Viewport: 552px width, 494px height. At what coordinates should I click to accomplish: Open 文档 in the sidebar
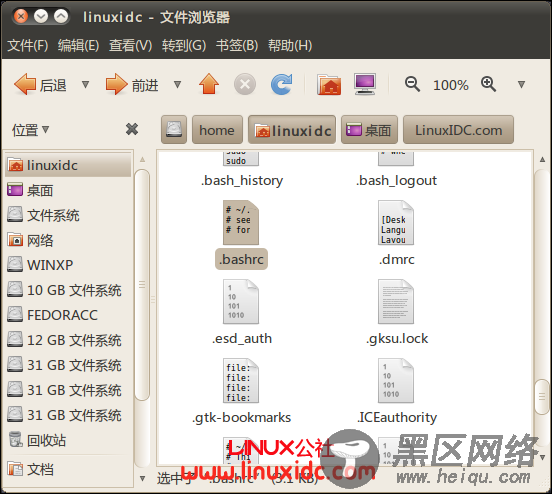tap(68, 469)
